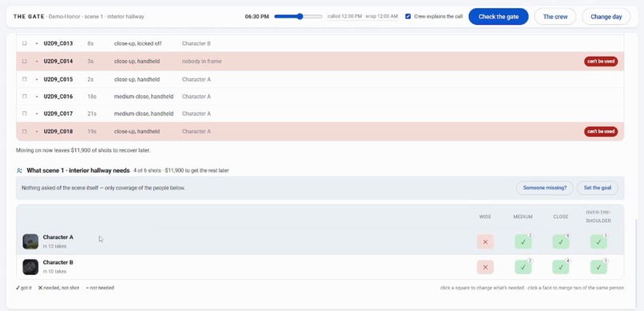The height and width of the screenshot is (311, 644).
Task: Select the WIDE column header
Action: click(485, 217)
